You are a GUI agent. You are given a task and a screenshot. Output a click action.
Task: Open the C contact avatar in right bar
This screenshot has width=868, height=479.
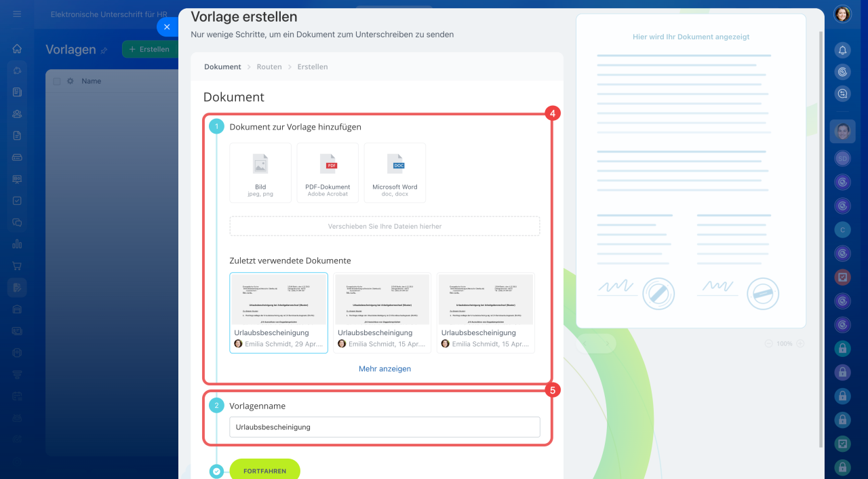842,229
